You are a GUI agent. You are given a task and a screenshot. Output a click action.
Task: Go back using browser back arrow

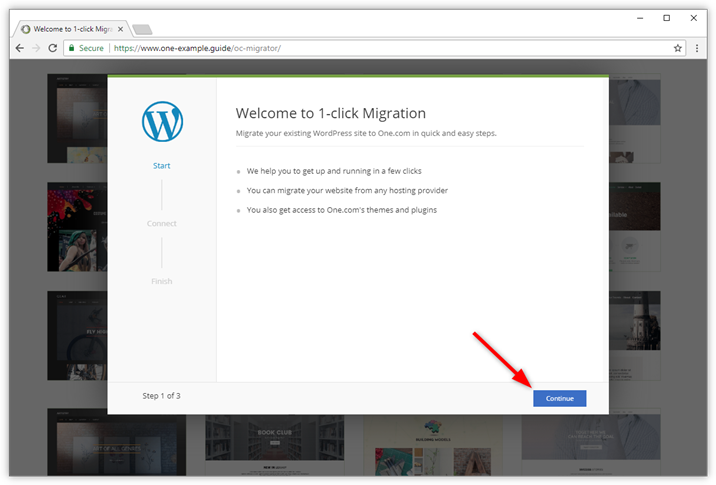tap(20, 48)
